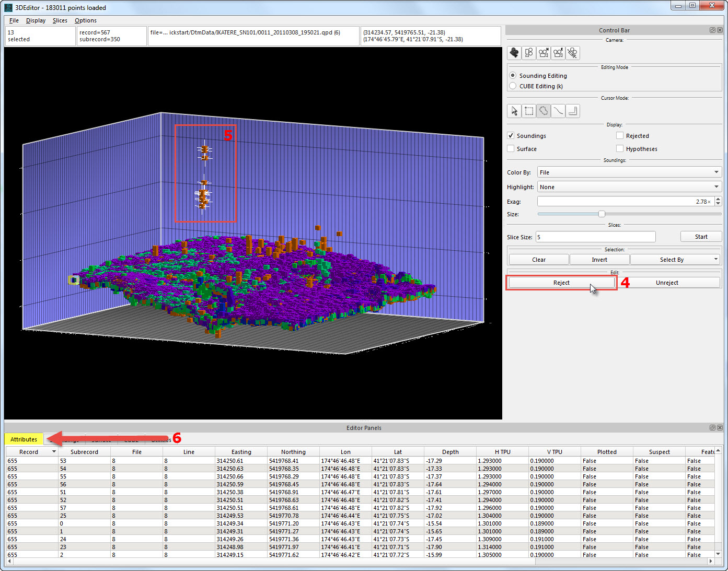Open the Color By dropdown
Screen dimensions: 728x571
[x=629, y=172]
